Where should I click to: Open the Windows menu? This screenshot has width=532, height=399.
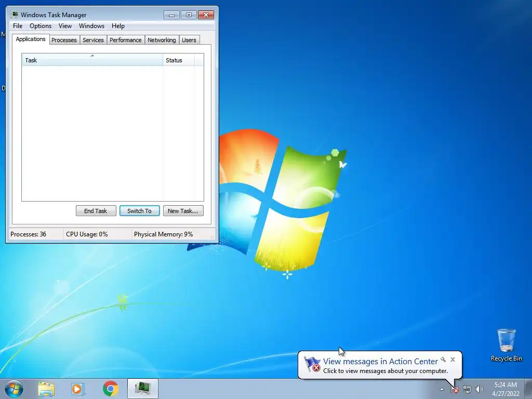[91, 26]
